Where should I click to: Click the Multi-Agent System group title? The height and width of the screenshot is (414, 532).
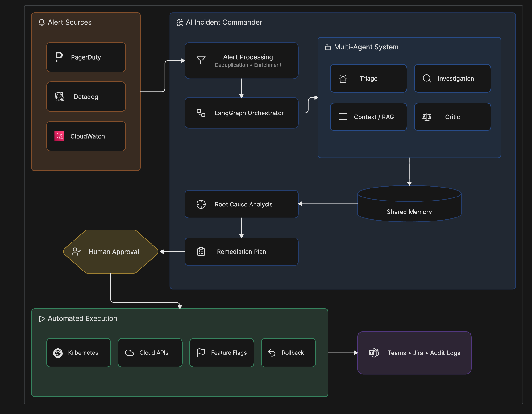click(x=366, y=47)
